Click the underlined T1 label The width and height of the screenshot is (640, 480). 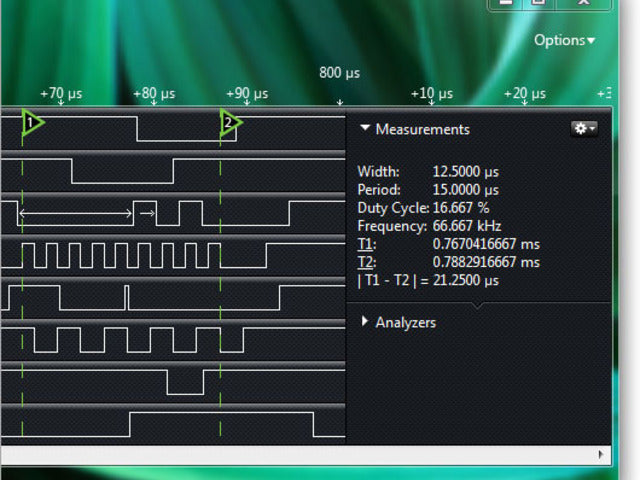click(365, 243)
